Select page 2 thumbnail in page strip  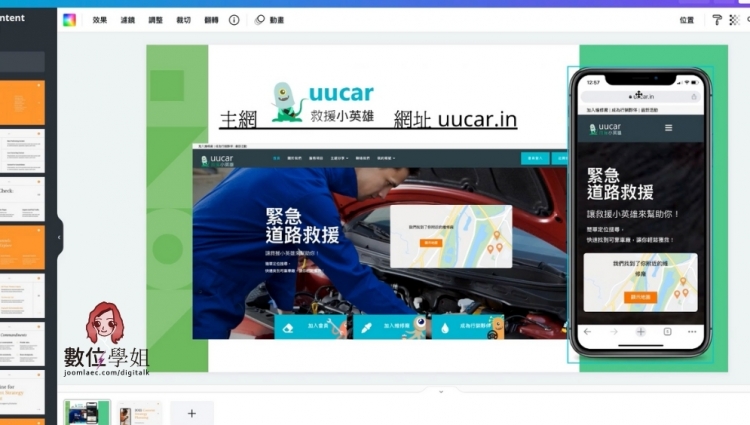(139, 414)
